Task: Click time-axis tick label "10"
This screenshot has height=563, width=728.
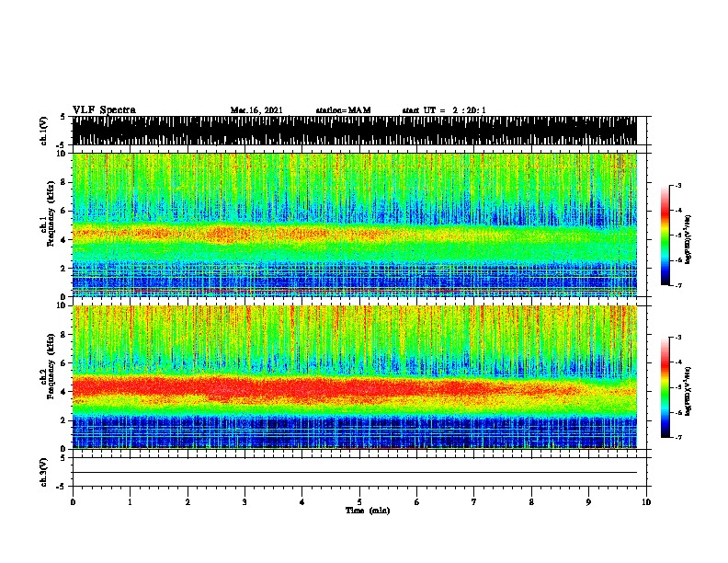Action: coord(646,502)
